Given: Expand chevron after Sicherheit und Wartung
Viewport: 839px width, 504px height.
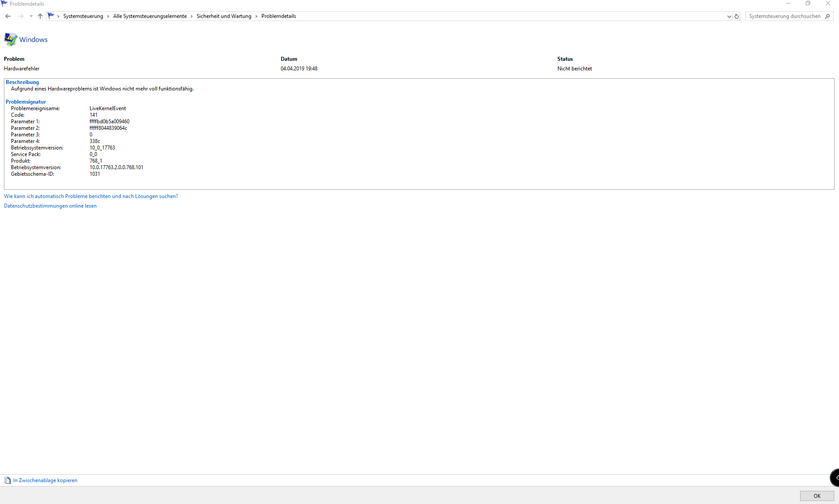Looking at the screenshot, I should point(256,16).
